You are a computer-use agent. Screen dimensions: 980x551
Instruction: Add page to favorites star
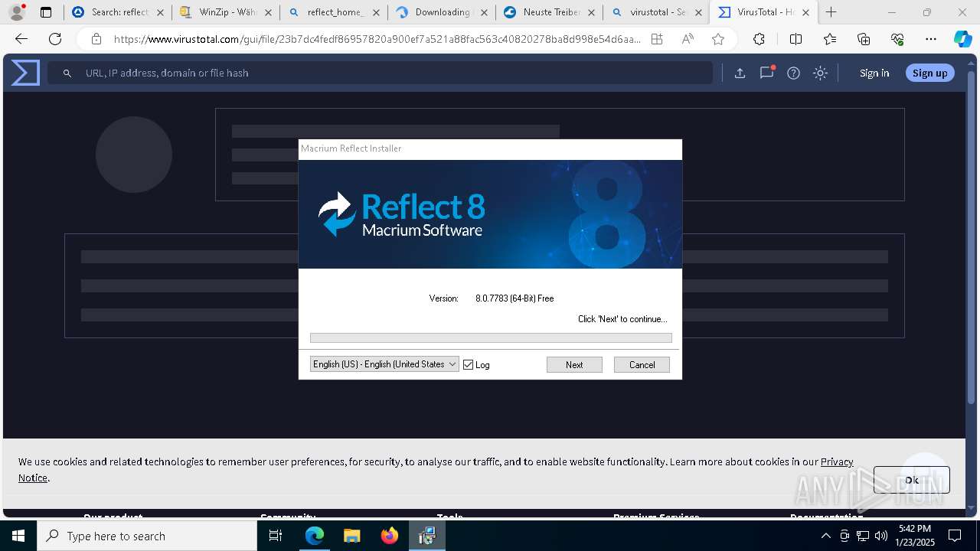coord(717,39)
